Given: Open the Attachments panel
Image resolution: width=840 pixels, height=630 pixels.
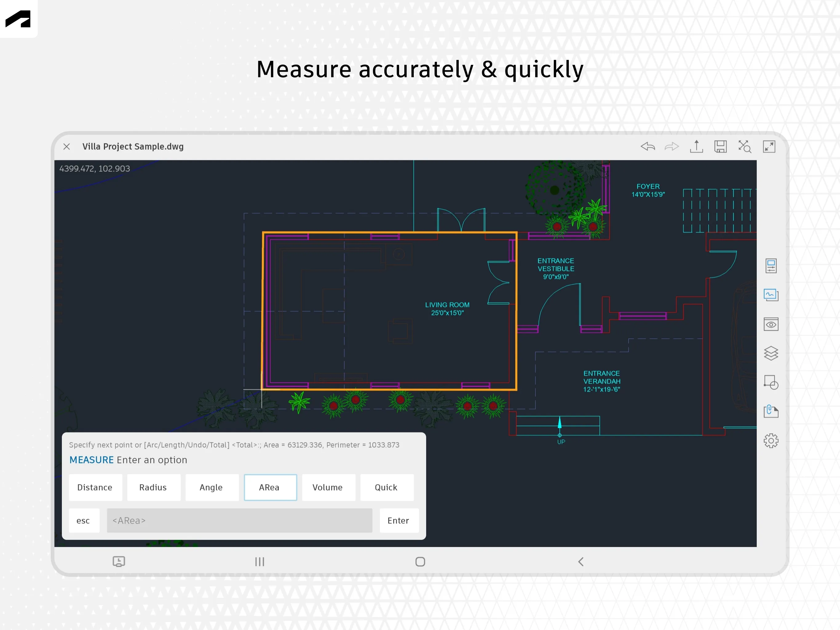Looking at the screenshot, I should tap(771, 411).
